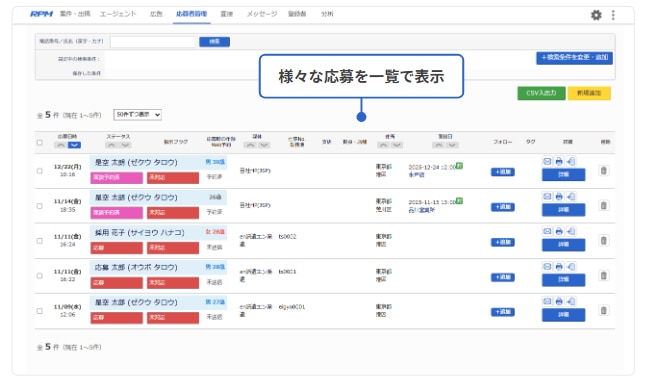The height and width of the screenshot is (385, 645).
Task: Click trash icon in the 11/09 row
Action: (x=603, y=310)
